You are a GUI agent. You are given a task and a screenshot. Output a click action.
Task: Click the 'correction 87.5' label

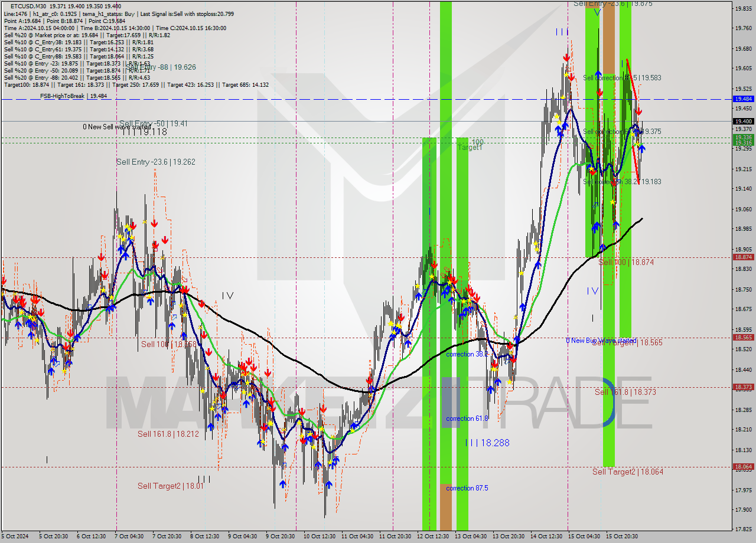pyautogui.click(x=467, y=488)
